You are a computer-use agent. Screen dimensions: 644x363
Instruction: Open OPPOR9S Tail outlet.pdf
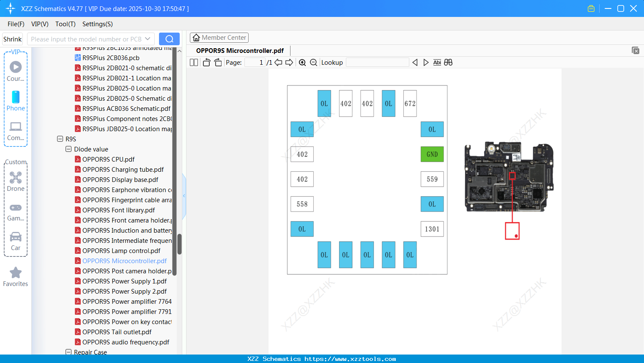point(117,332)
